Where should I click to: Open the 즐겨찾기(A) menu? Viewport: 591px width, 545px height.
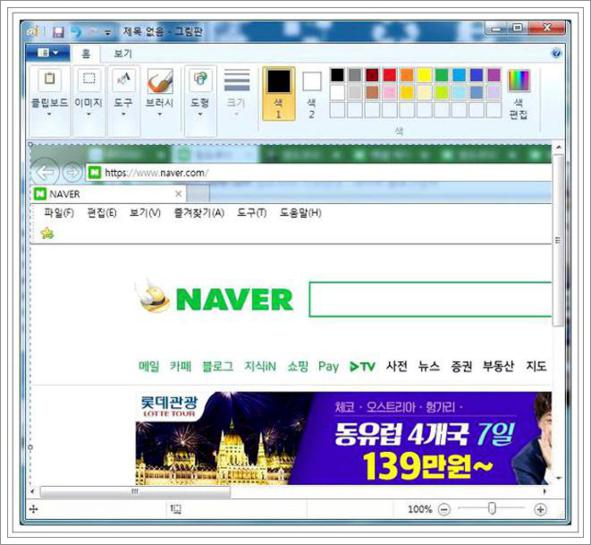pos(199,213)
